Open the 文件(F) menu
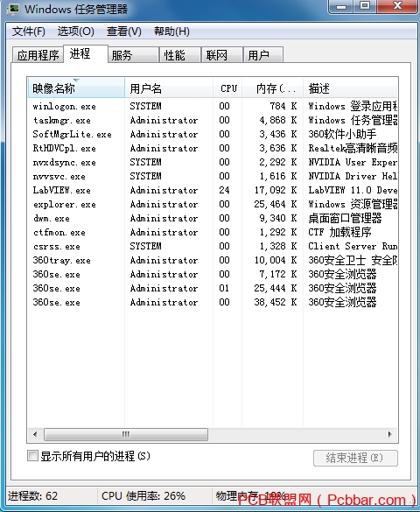This screenshot has height=512, width=420. (x=28, y=32)
